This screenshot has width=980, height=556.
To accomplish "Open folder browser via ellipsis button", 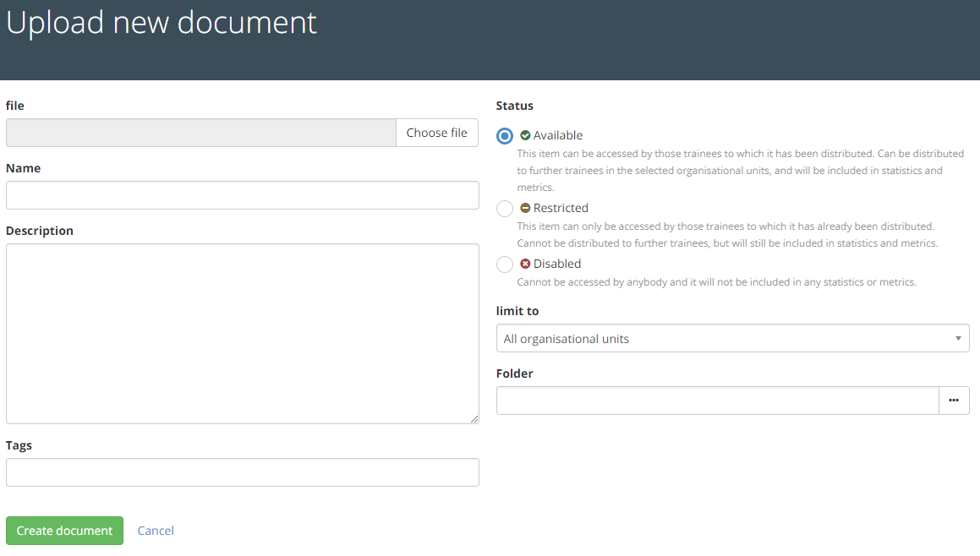I will point(954,401).
